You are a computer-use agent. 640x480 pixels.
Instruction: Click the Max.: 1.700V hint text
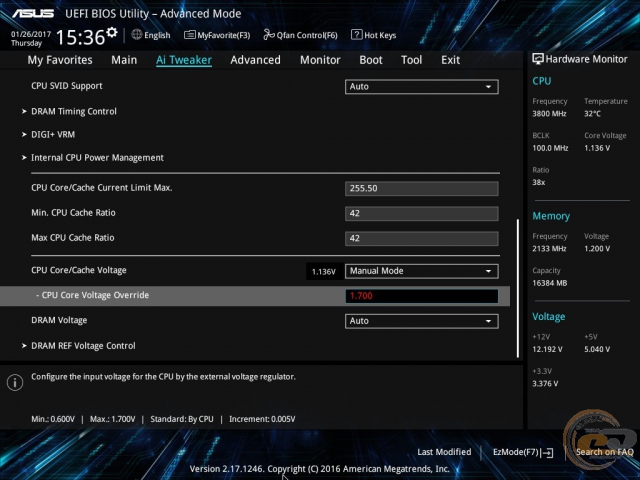pos(112,419)
